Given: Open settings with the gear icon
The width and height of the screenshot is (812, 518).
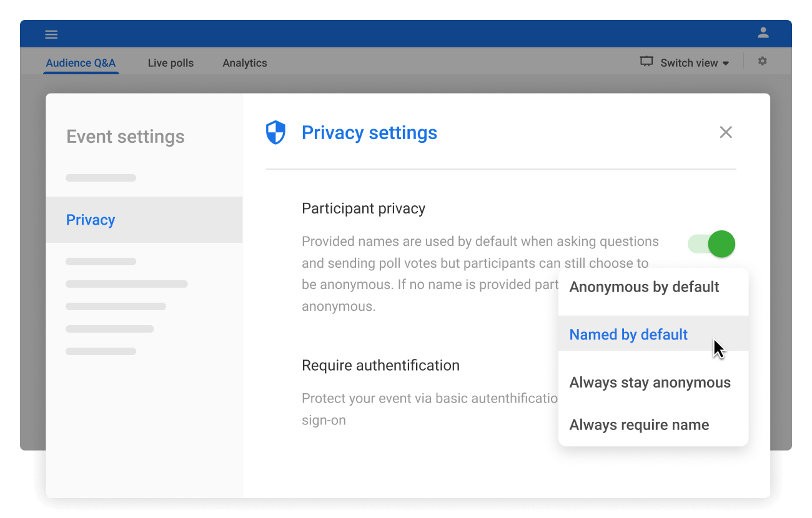Looking at the screenshot, I should point(762,62).
